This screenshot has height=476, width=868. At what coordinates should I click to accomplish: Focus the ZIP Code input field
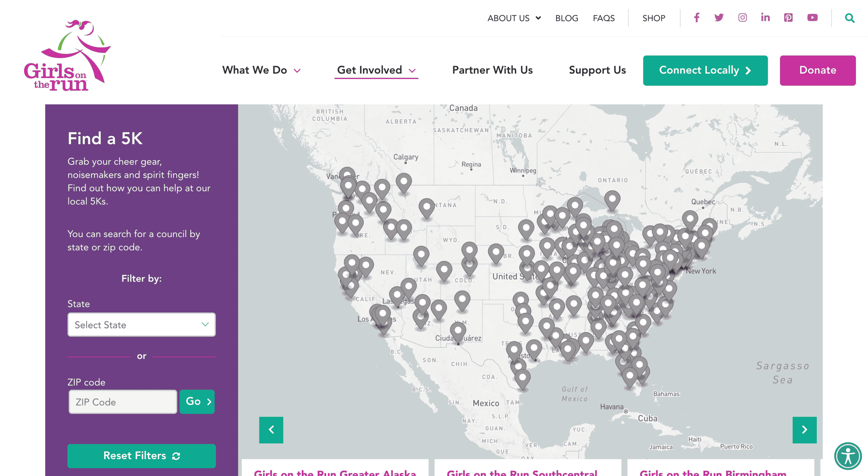[x=123, y=402]
